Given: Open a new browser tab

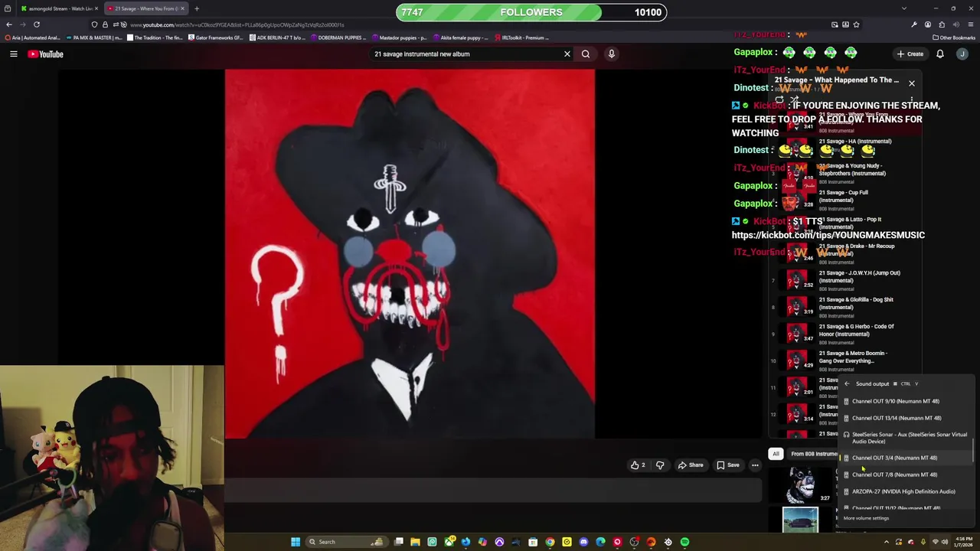Looking at the screenshot, I should pyautogui.click(x=197, y=8).
